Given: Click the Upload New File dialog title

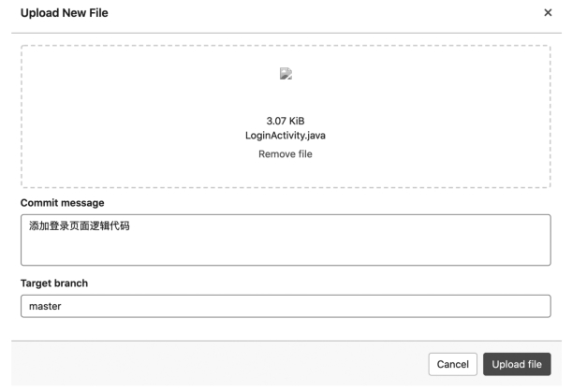Looking at the screenshot, I should point(64,13).
